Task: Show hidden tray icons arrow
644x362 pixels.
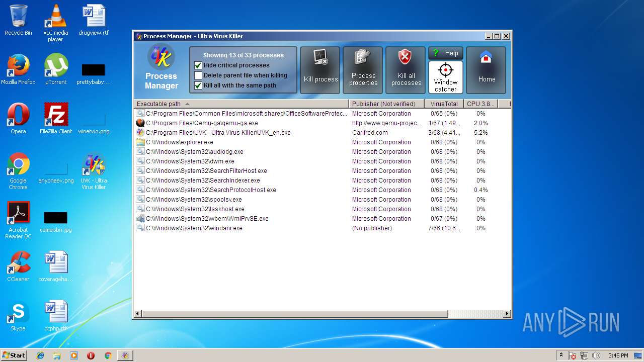Action: tap(561, 355)
